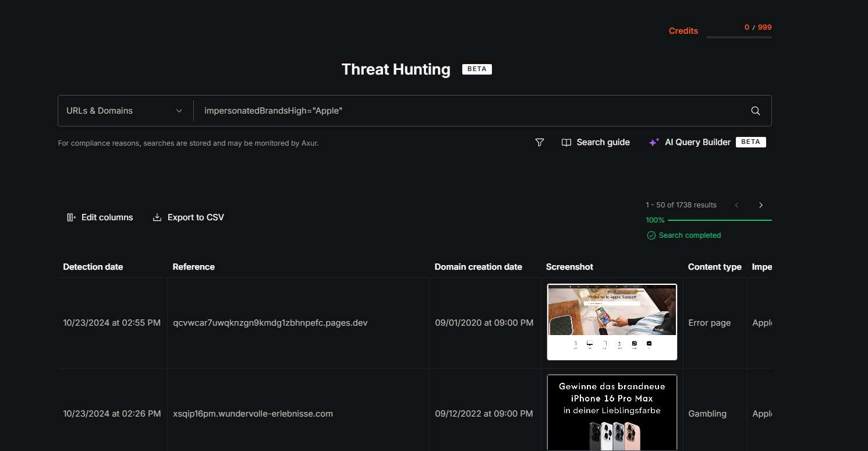
Task: Click the Gambling content type cell
Action: coord(707,414)
